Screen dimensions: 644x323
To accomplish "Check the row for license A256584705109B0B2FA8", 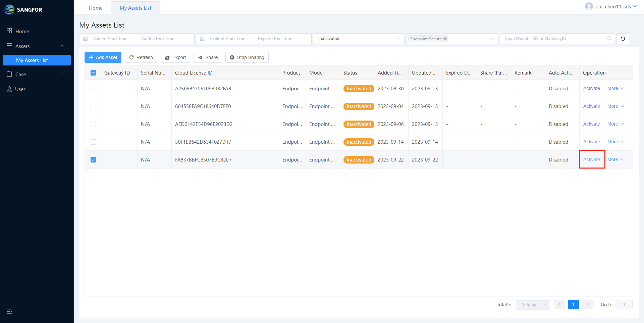I will 93,89.
